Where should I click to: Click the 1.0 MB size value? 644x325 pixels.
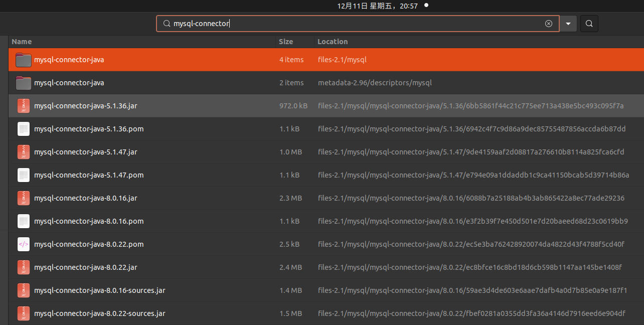(x=291, y=152)
